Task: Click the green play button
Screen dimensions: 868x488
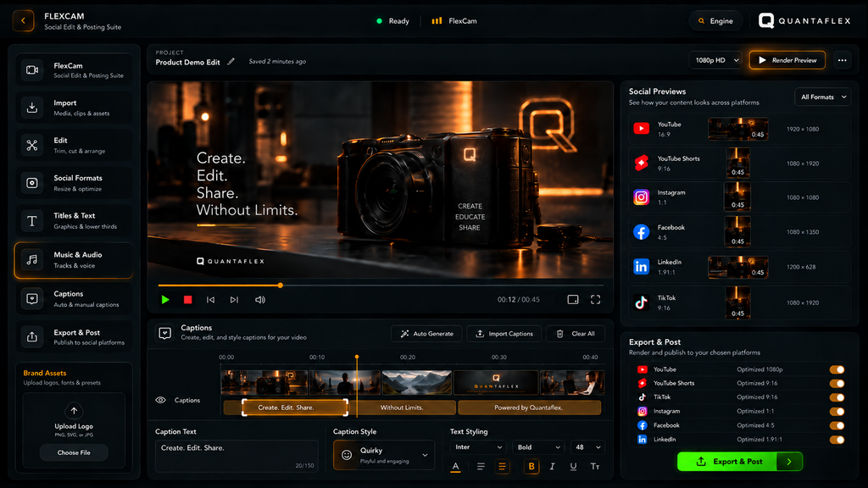Action: (x=165, y=300)
